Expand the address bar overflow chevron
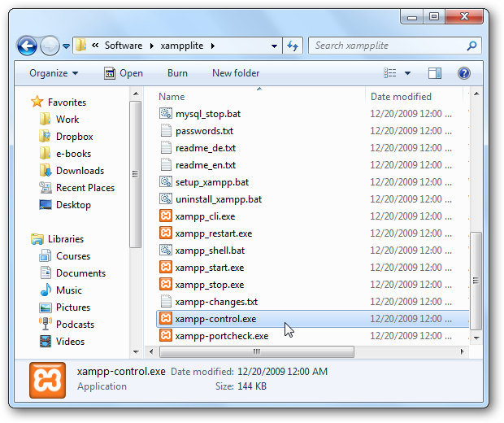 coord(95,46)
